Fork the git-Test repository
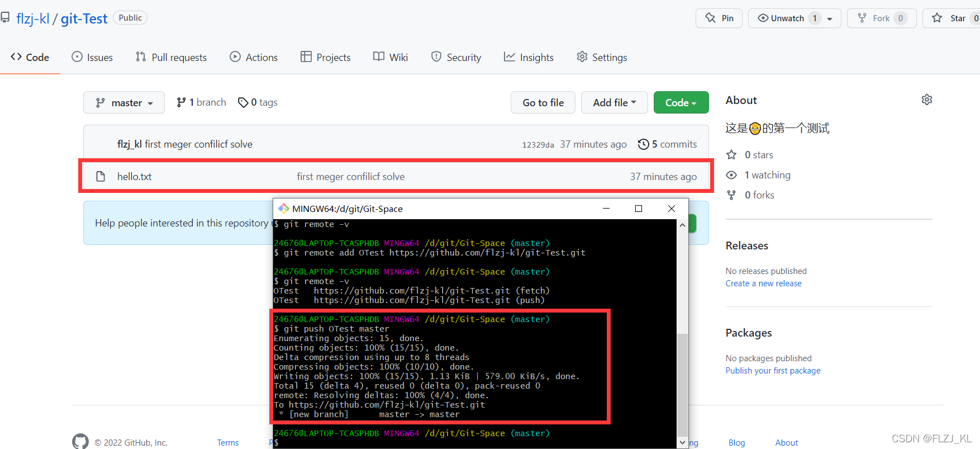 tap(882, 18)
